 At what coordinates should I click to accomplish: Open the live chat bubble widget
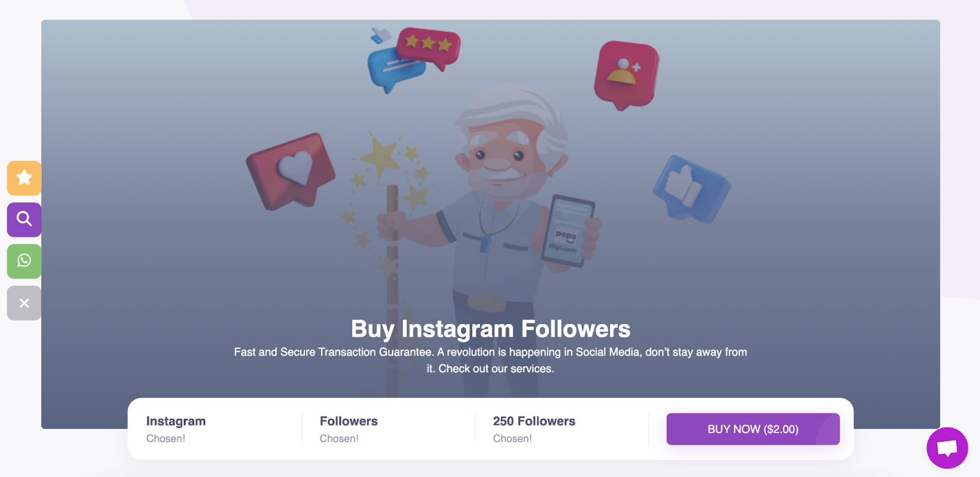pos(947,448)
